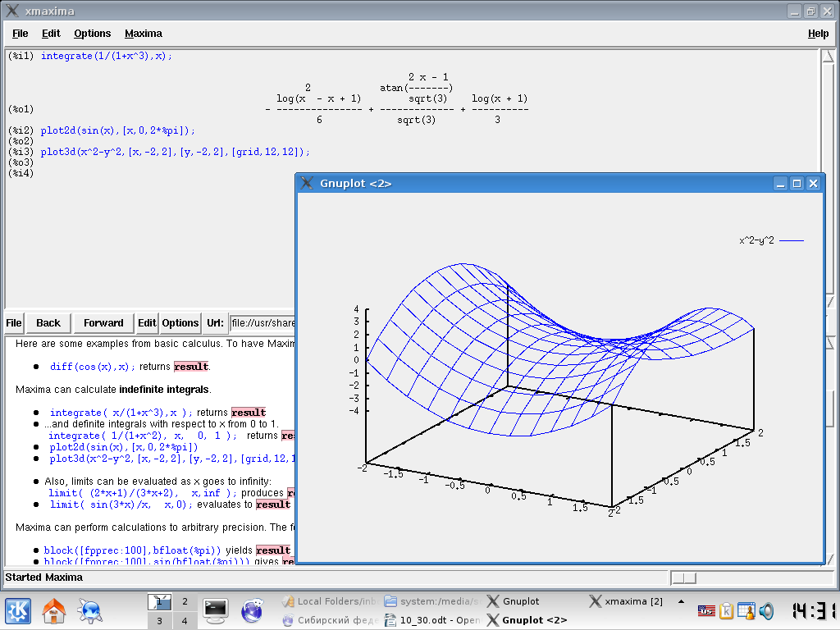Click the plot3d example link in help pane
The height and width of the screenshot is (630, 840).
tap(172, 459)
